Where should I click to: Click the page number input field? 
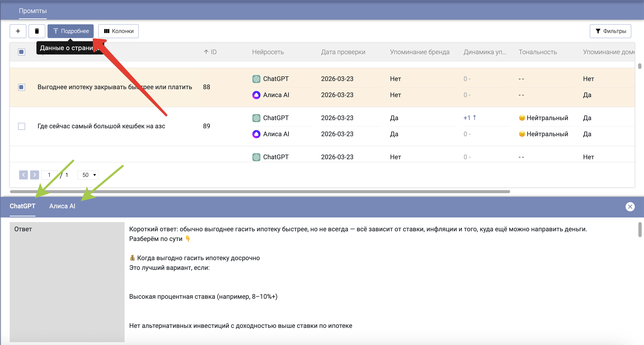pos(49,175)
